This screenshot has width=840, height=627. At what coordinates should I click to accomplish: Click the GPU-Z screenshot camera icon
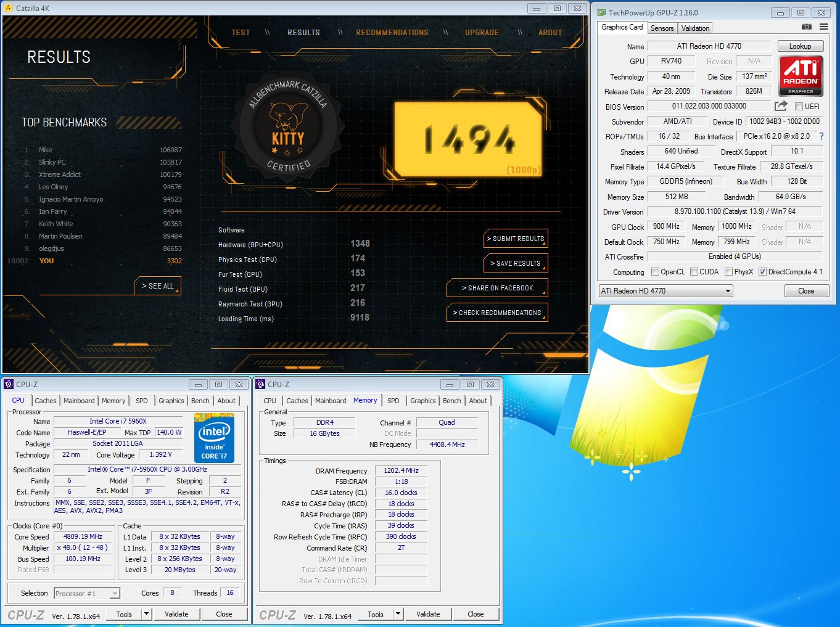(x=806, y=27)
